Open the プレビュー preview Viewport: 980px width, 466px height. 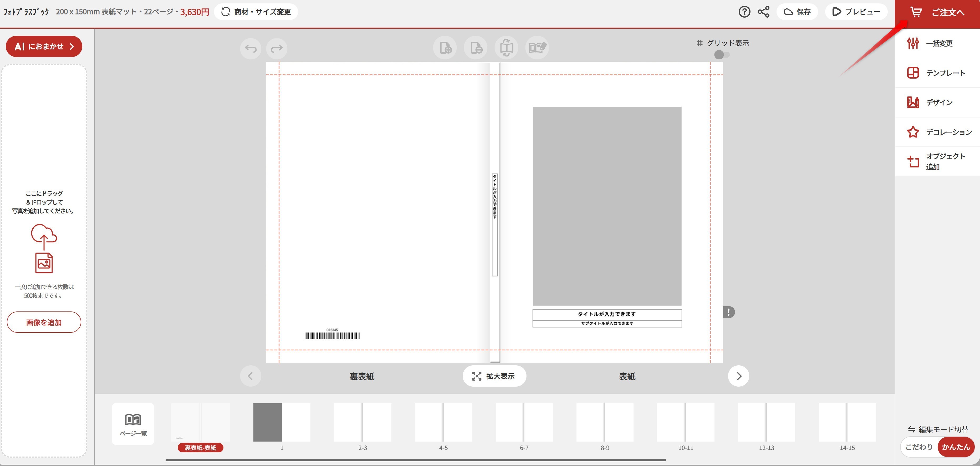point(856,12)
